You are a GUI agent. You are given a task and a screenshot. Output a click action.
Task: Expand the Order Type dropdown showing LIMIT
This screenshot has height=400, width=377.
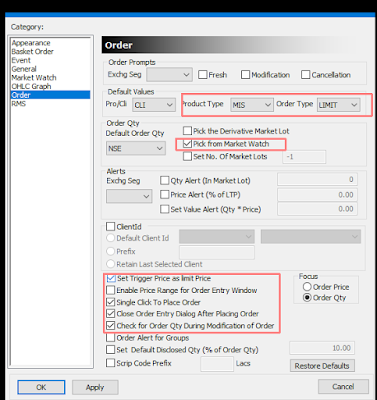(x=338, y=105)
